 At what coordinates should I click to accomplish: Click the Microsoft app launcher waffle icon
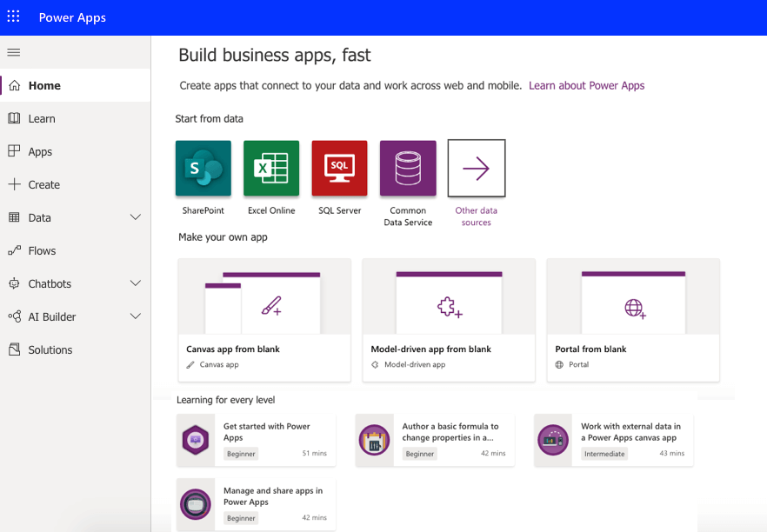click(x=12, y=17)
